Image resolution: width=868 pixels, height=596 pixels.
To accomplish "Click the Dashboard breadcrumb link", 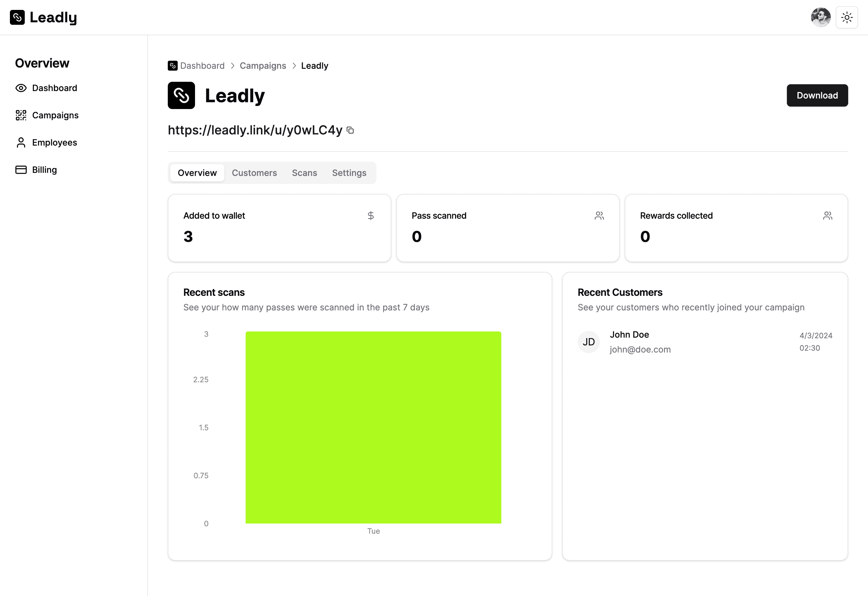I will pyautogui.click(x=202, y=65).
